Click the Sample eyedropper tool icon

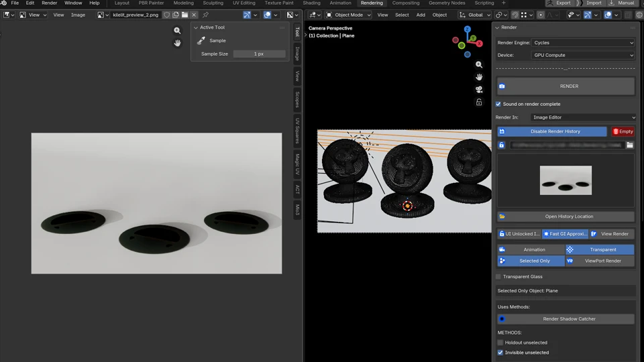tap(201, 41)
